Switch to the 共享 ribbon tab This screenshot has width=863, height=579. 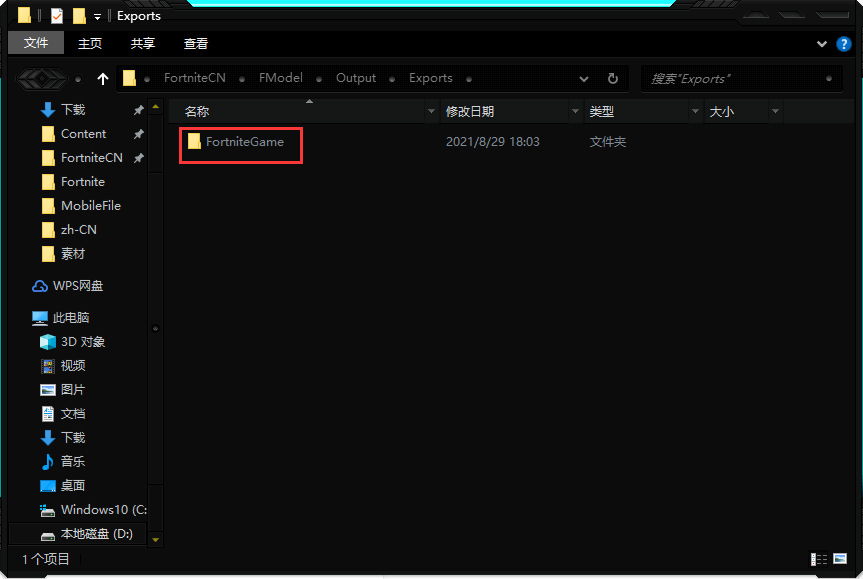tap(143, 43)
